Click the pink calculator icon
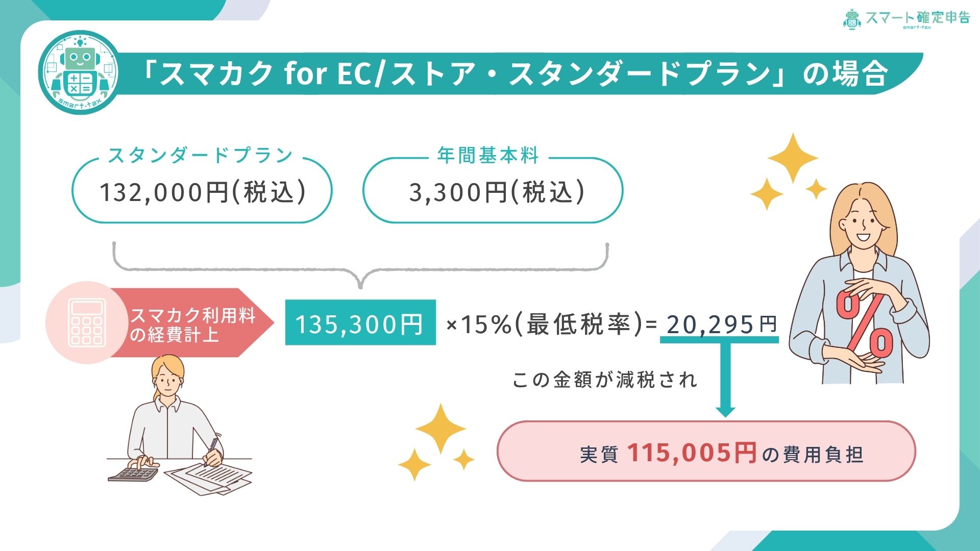Screen dimensions: 980x551 click(87, 322)
